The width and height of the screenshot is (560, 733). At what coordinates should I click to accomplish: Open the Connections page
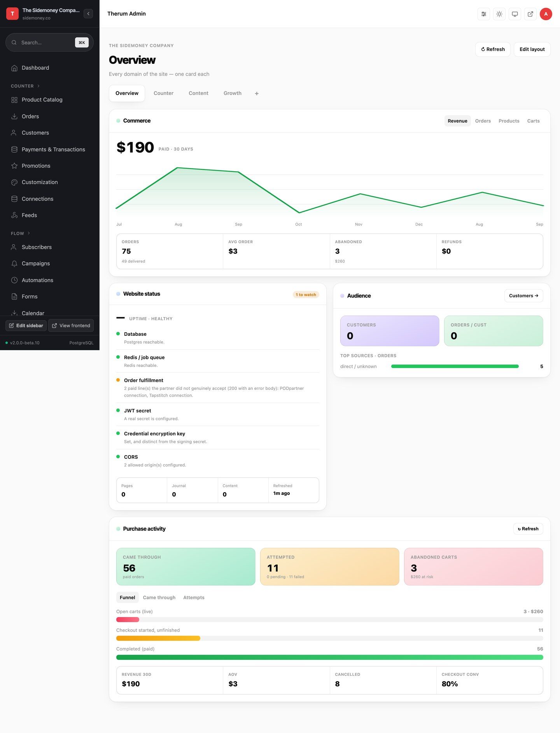tap(50, 199)
